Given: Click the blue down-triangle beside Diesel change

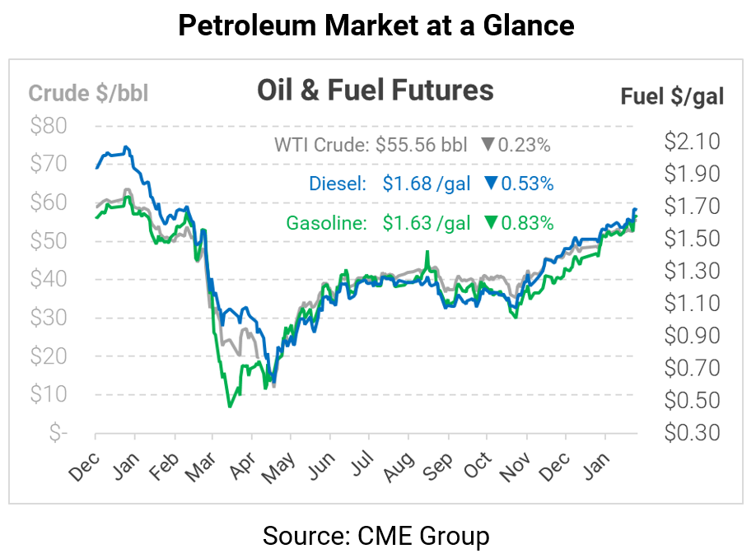Looking at the screenshot, I should pyautogui.click(x=492, y=184).
